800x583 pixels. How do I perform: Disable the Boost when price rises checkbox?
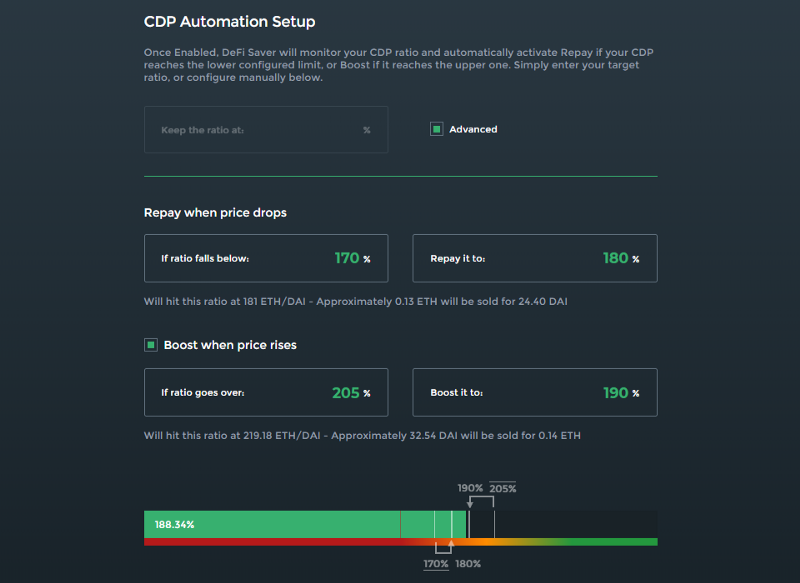[x=151, y=345]
